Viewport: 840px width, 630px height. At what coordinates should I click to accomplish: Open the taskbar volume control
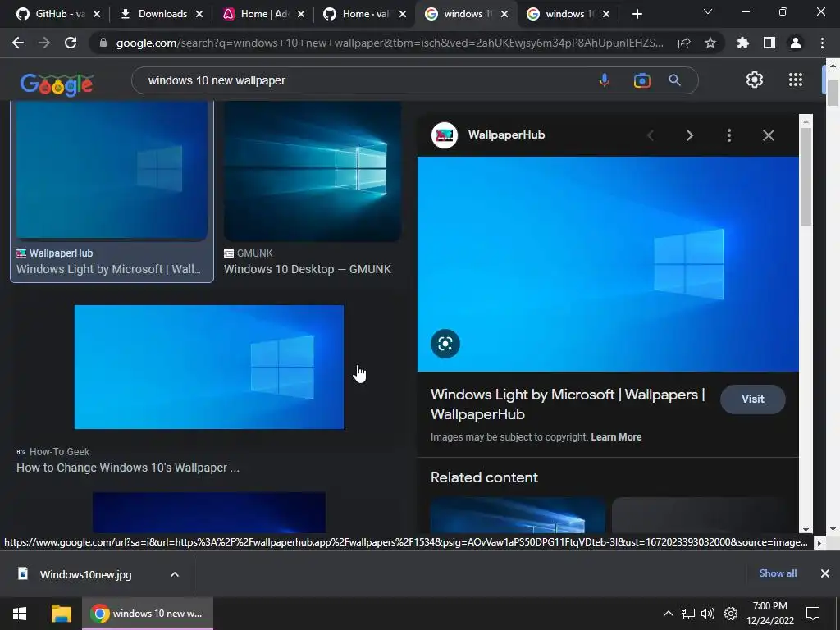point(708,614)
